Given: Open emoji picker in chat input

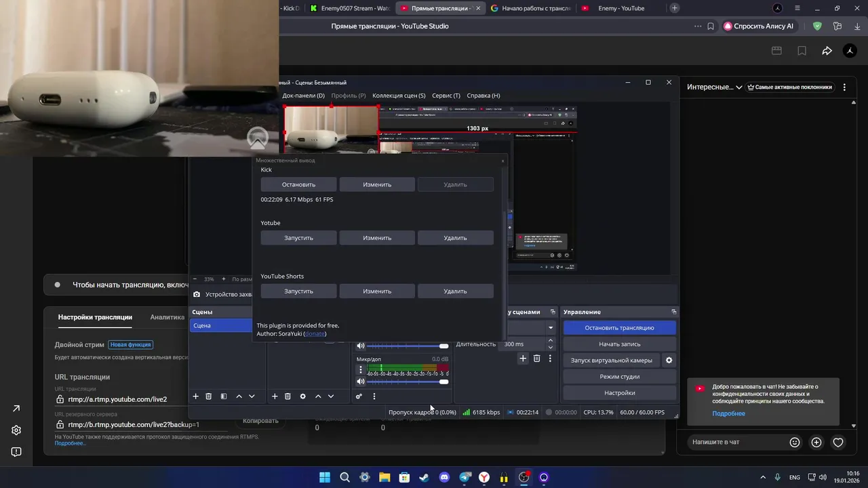Looking at the screenshot, I should point(795,442).
